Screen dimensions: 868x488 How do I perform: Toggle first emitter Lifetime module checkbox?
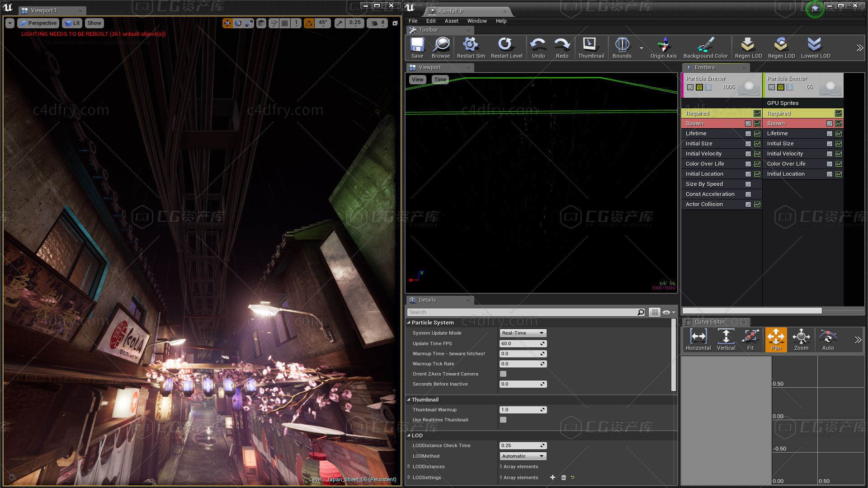[748, 134]
